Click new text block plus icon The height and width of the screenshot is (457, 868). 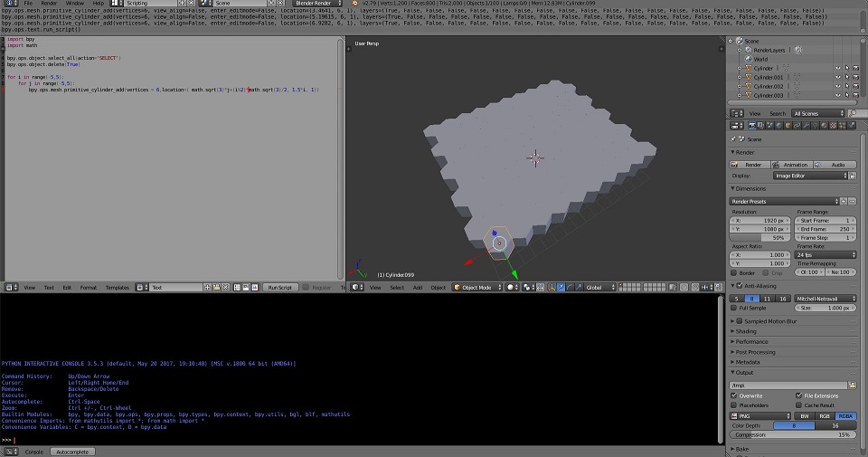[x=207, y=288]
